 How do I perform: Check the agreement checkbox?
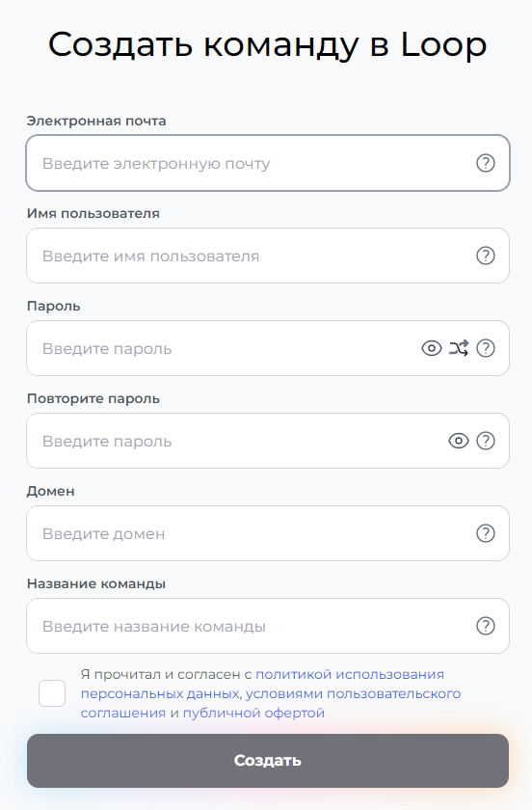(52, 693)
